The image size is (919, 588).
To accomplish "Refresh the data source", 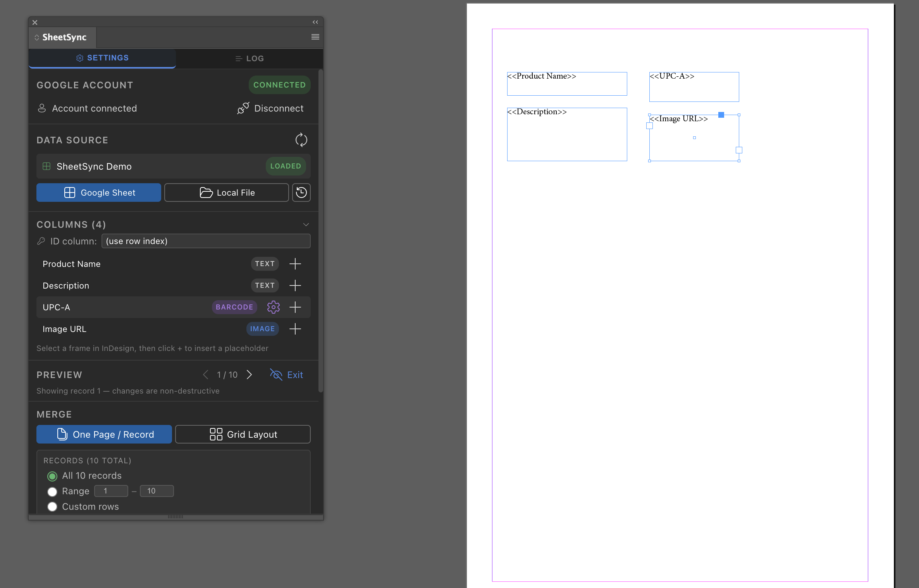I will pyautogui.click(x=301, y=140).
